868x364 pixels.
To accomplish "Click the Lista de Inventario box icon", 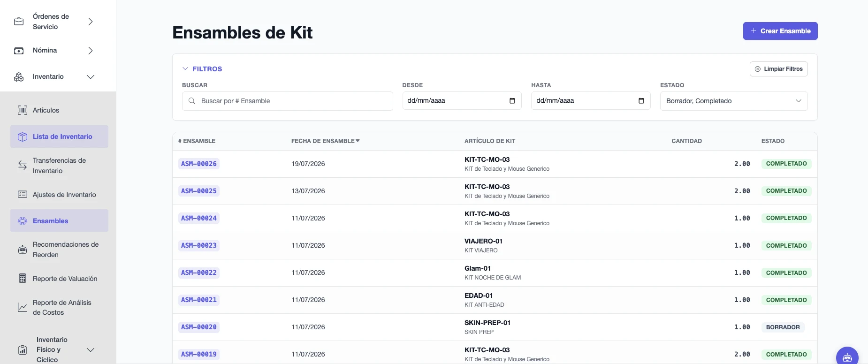I will tap(23, 136).
